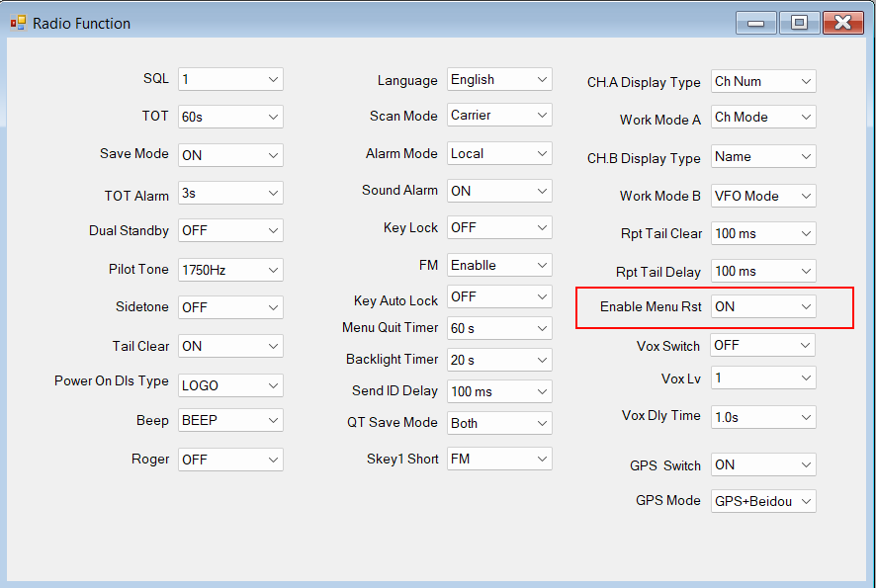Open the Sidetone dropdown
The width and height of the screenshot is (876, 588).
coord(230,307)
